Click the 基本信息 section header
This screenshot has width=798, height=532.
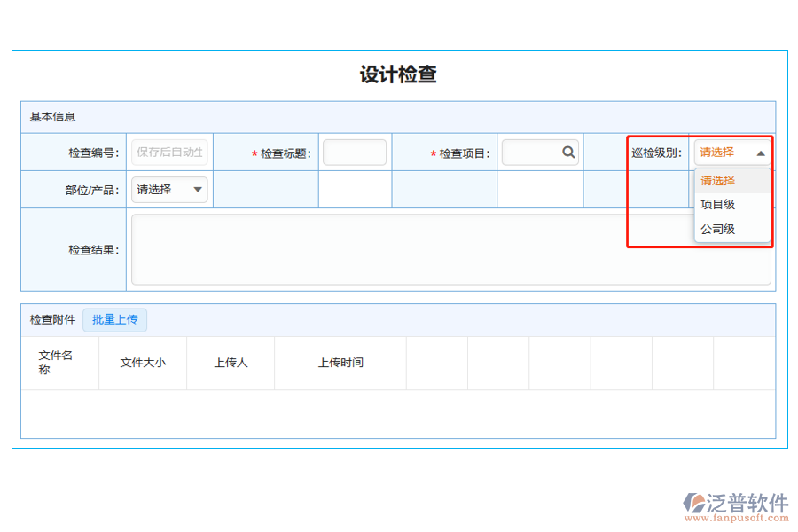point(45,116)
